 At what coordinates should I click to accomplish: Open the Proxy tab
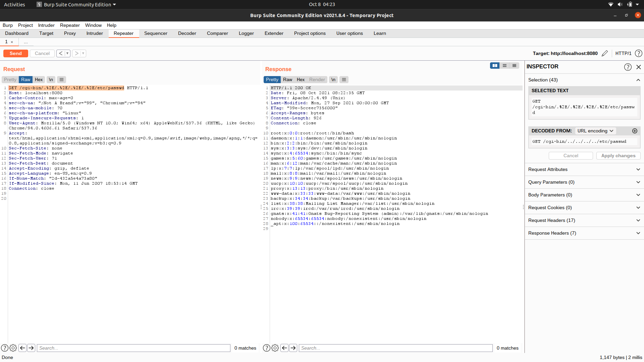70,33
